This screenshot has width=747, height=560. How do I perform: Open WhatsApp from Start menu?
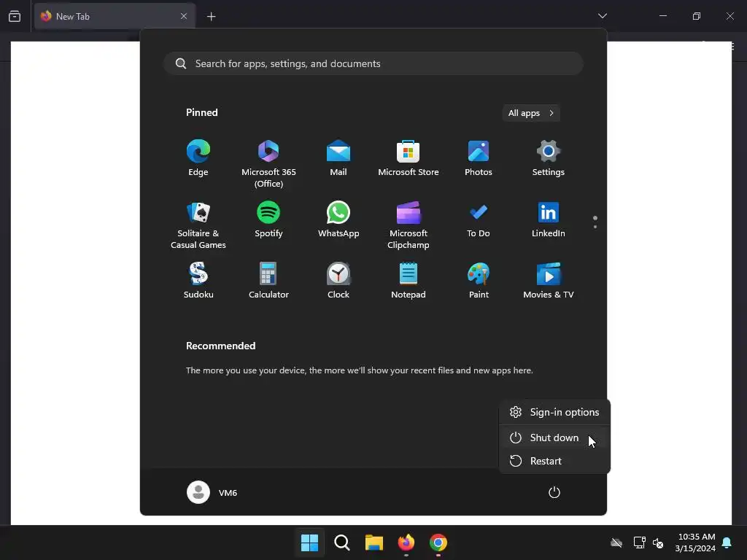pos(338,220)
